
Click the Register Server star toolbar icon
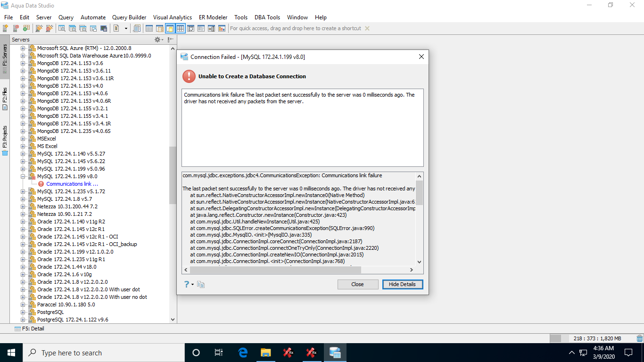point(5,28)
